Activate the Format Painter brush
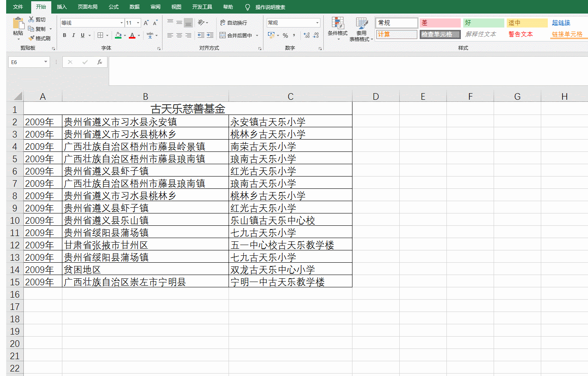Screen dimensions: 588x376 point(31,38)
